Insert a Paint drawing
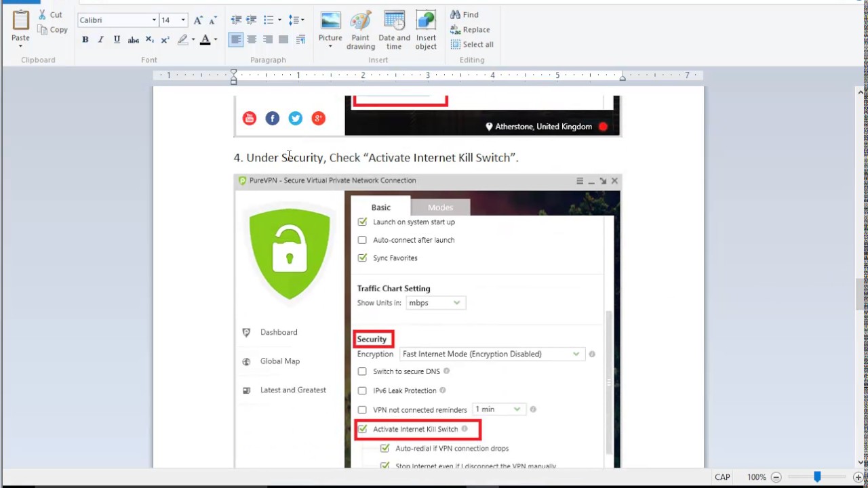This screenshot has width=868, height=488. [361, 30]
